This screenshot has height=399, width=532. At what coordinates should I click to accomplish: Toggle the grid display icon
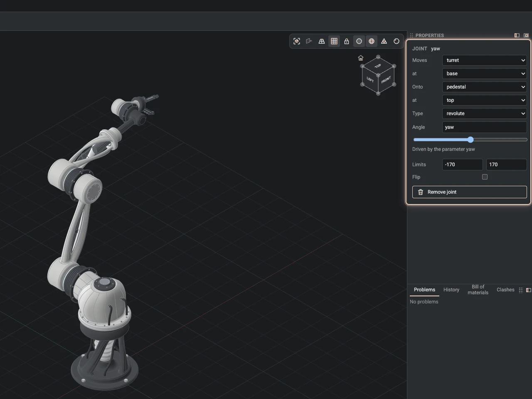coord(334,41)
